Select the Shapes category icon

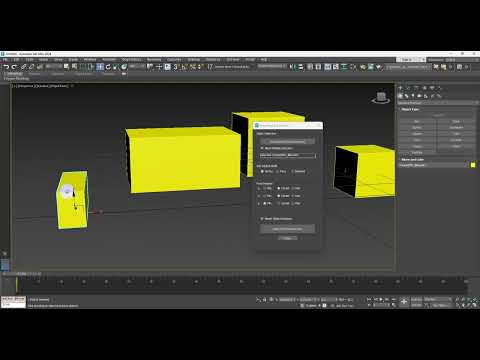pyautogui.click(x=407, y=96)
